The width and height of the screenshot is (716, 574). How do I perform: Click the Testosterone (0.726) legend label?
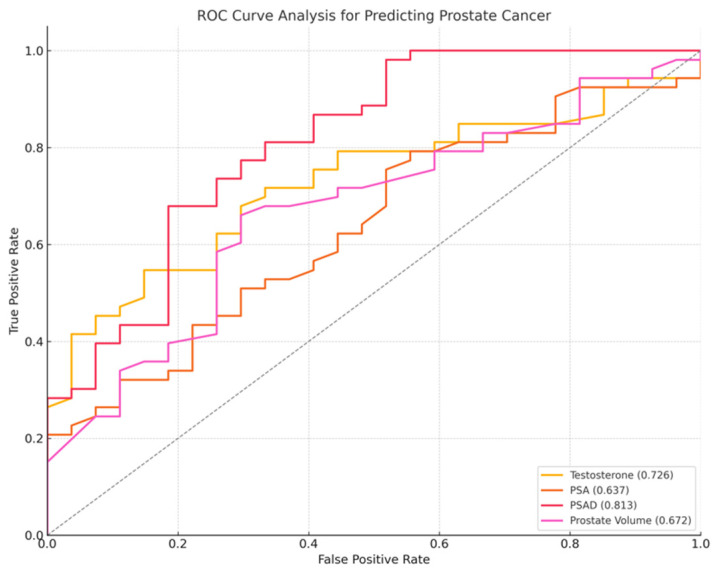[x=621, y=475]
